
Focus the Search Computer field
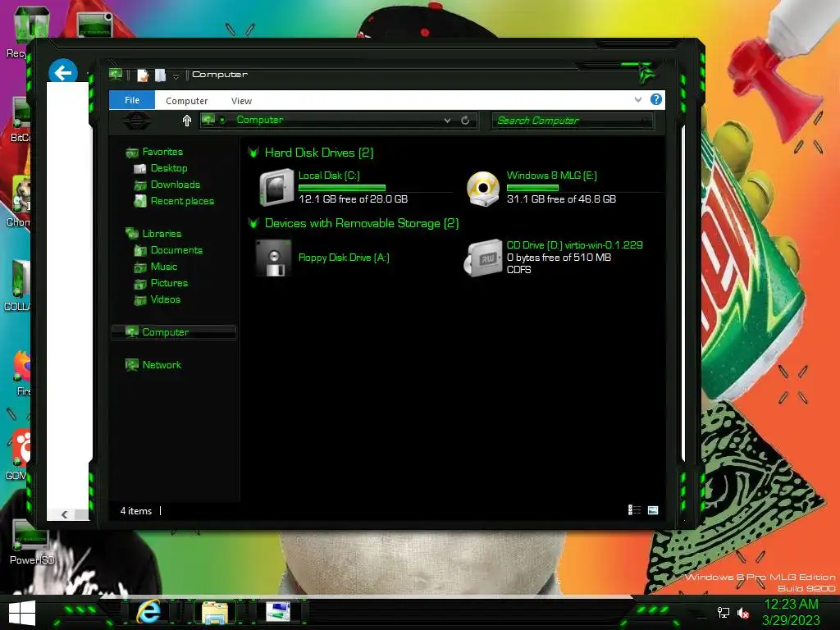click(572, 121)
